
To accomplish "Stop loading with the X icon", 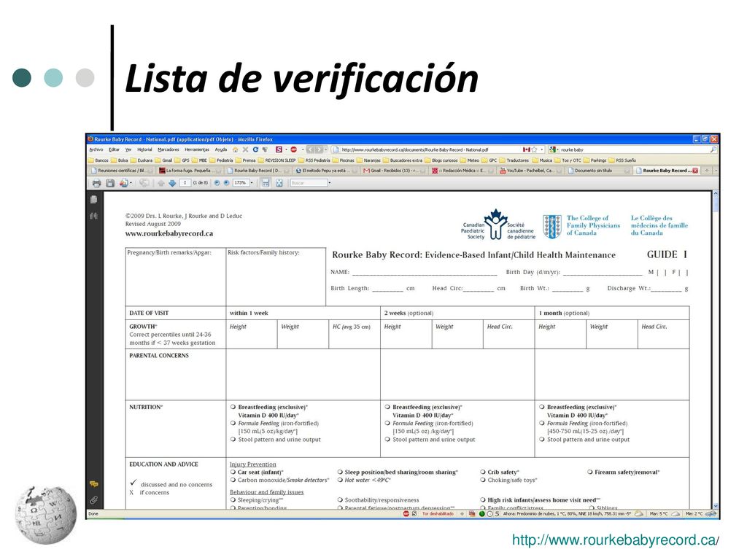I will (245, 149).
